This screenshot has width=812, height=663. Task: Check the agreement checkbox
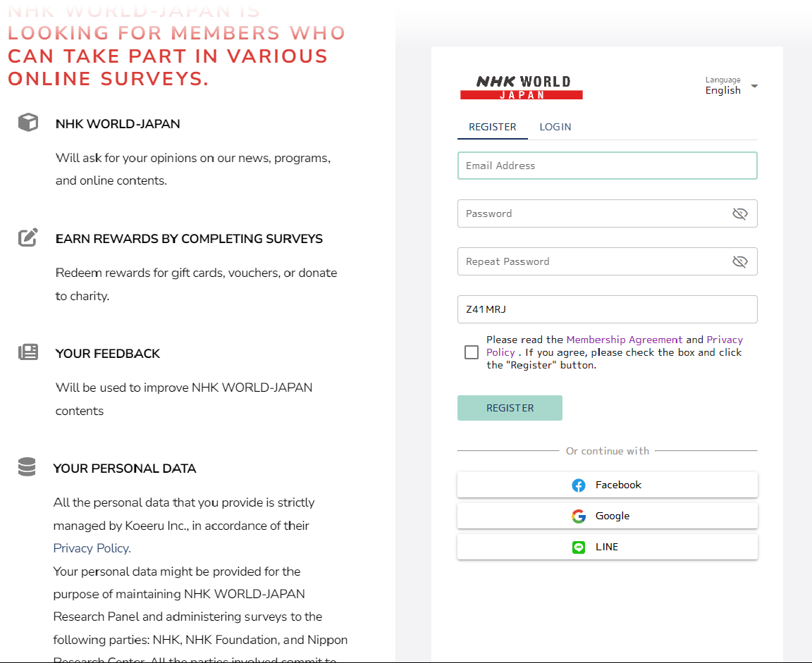point(472,352)
